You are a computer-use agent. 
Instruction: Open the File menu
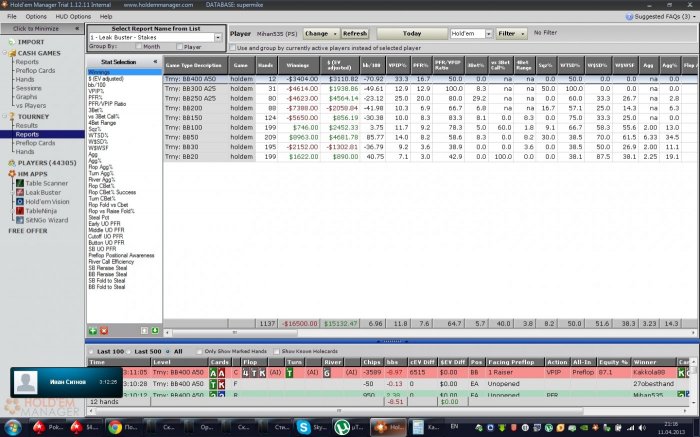[12, 17]
